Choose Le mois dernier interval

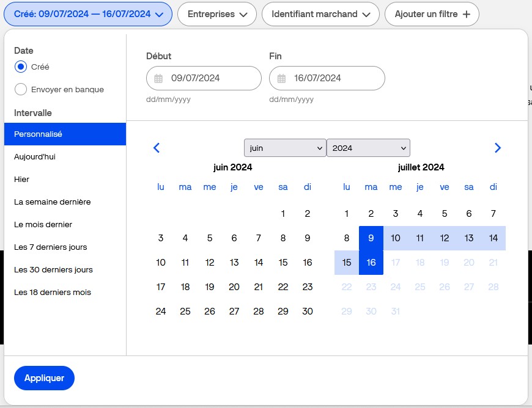[43, 225]
